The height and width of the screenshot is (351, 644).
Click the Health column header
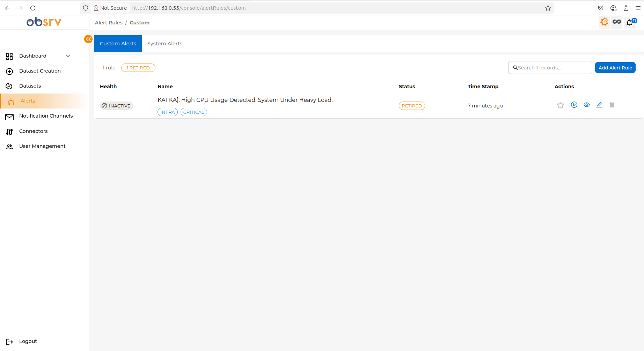[x=108, y=87]
